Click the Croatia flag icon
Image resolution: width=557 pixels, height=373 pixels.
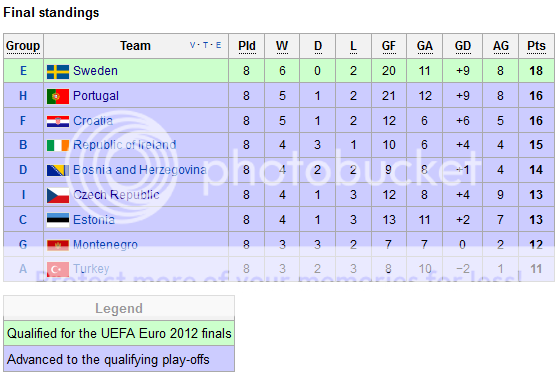pos(58,121)
